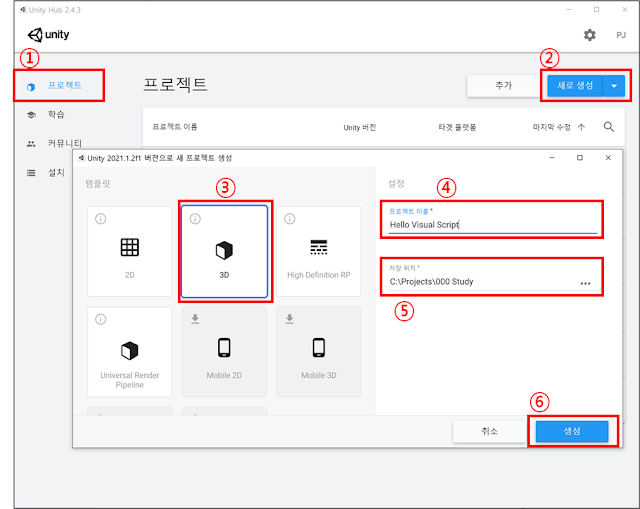The width and height of the screenshot is (640, 509).
Task: Browse save location with ellipsis button
Action: click(585, 283)
